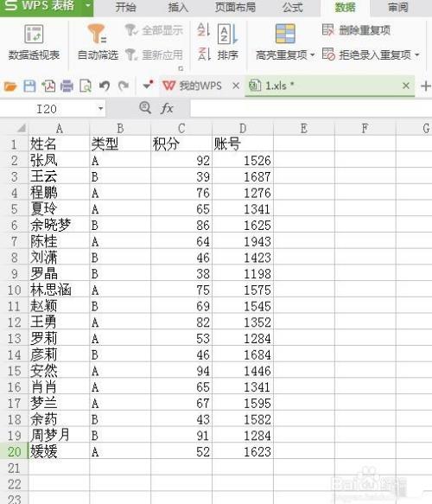Click the undo arrow icon

click(105, 86)
